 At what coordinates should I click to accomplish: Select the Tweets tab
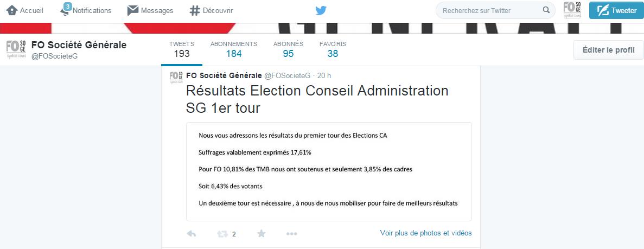pyautogui.click(x=182, y=49)
